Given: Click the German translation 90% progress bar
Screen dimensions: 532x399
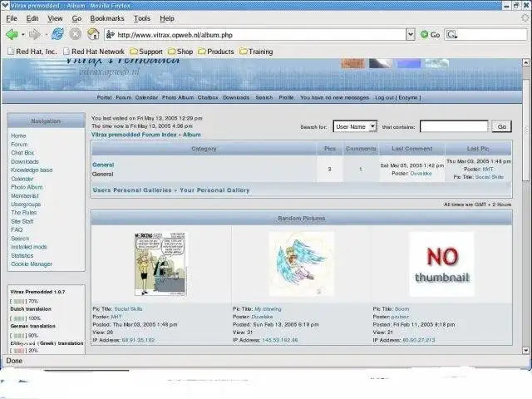Looking at the screenshot, I should pos(19,336).
